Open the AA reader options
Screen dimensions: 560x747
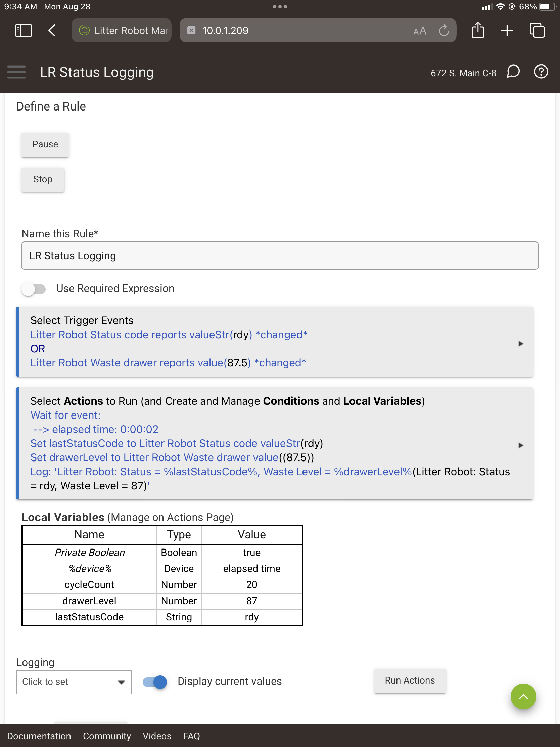pyautogui.click(x=420, y=31)
